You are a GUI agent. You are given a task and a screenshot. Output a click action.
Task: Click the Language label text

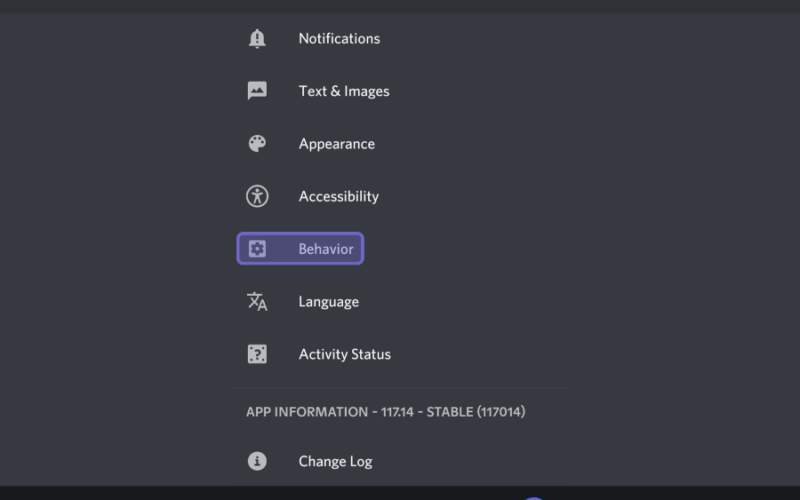point(329,302)
